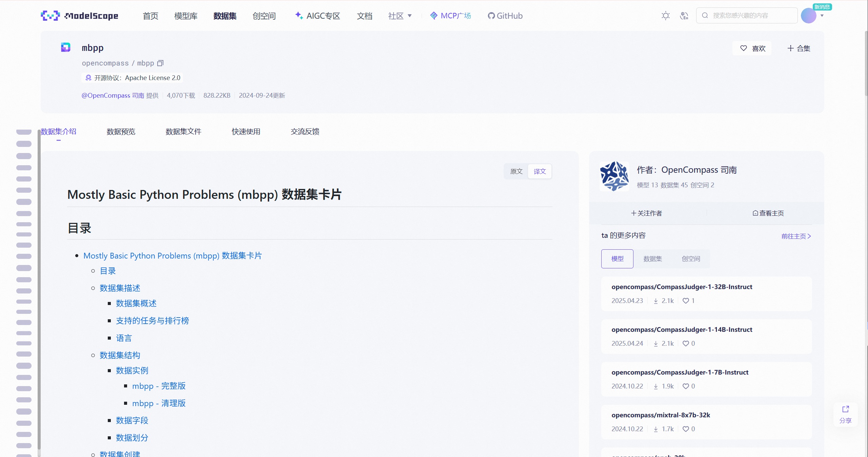Select the 数据集介绍 tab

58,132
